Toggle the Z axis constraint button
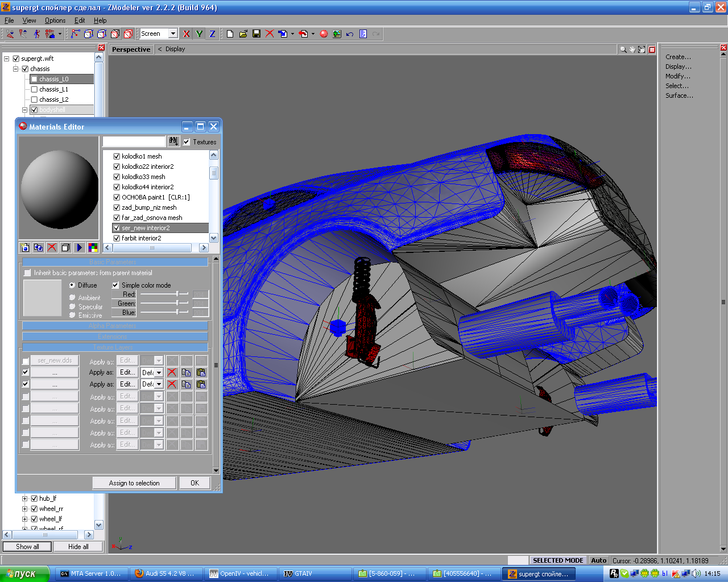This screenshot has height=582, width=728. tap(212, 34)
